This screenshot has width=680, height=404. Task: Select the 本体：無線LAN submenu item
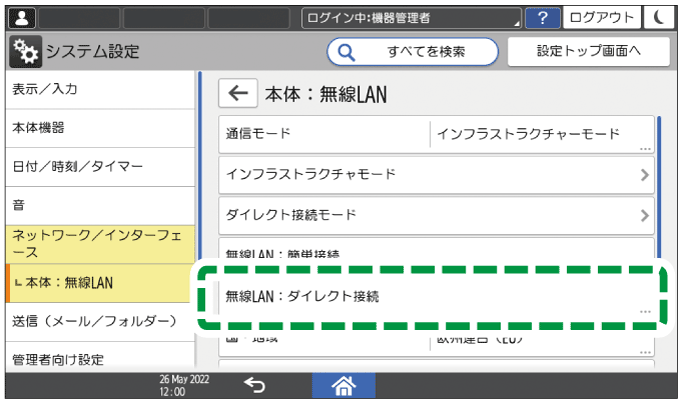[100, 283]
